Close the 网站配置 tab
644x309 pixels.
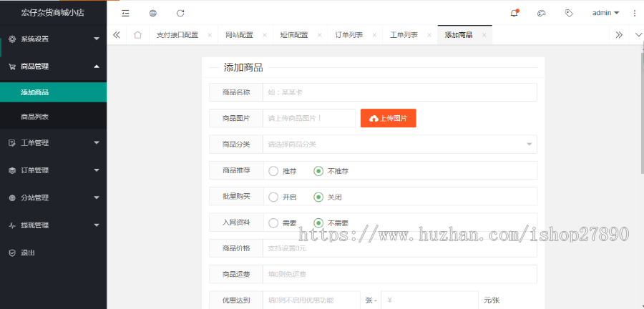265,35
